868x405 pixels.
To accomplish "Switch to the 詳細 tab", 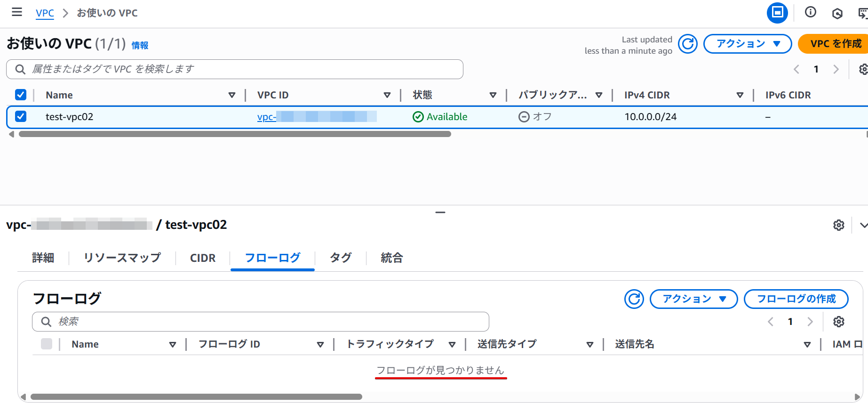I will pyautogui.click(x=43, y=258).
